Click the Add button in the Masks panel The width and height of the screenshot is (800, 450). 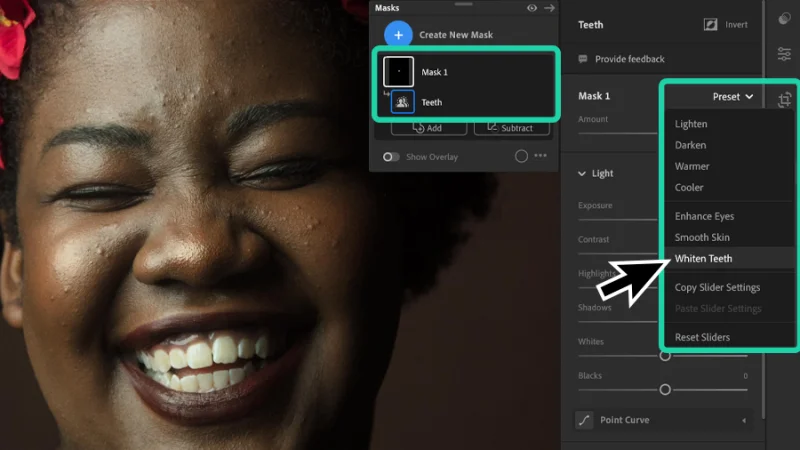[x=429, y=128]
